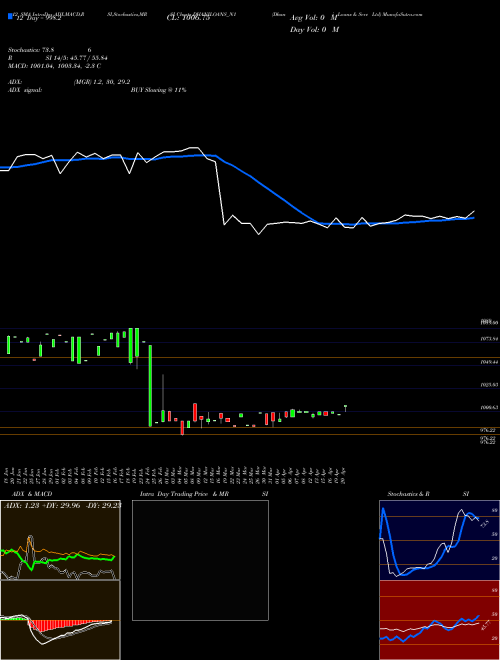
Task: Click the 'BUY Slowing @ 11%' signal text
Action: [158, 90]
